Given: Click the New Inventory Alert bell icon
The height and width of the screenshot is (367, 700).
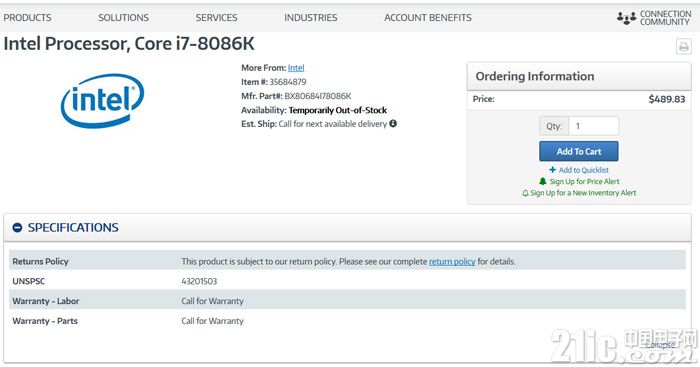Looking at the screenshot, I should coord(525,193).
